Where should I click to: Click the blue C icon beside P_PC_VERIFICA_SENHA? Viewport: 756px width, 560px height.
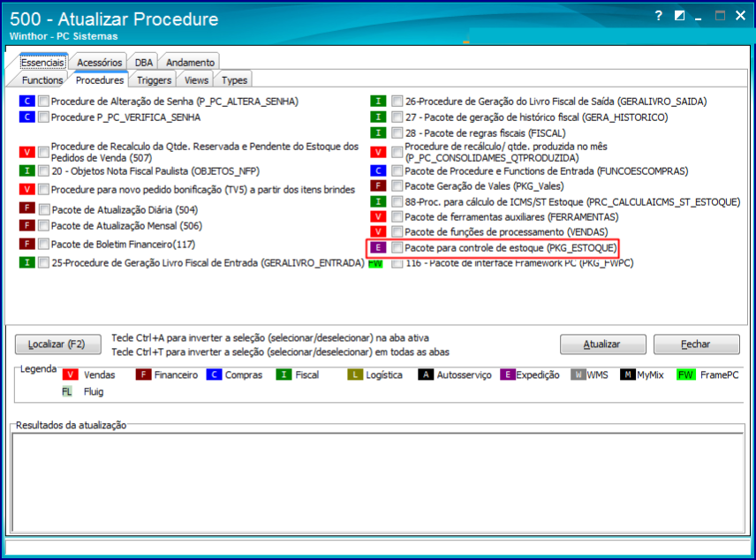coord(27,117)
